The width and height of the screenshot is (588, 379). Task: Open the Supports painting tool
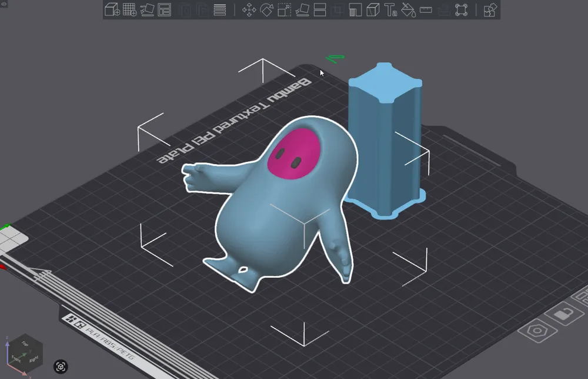355,10
